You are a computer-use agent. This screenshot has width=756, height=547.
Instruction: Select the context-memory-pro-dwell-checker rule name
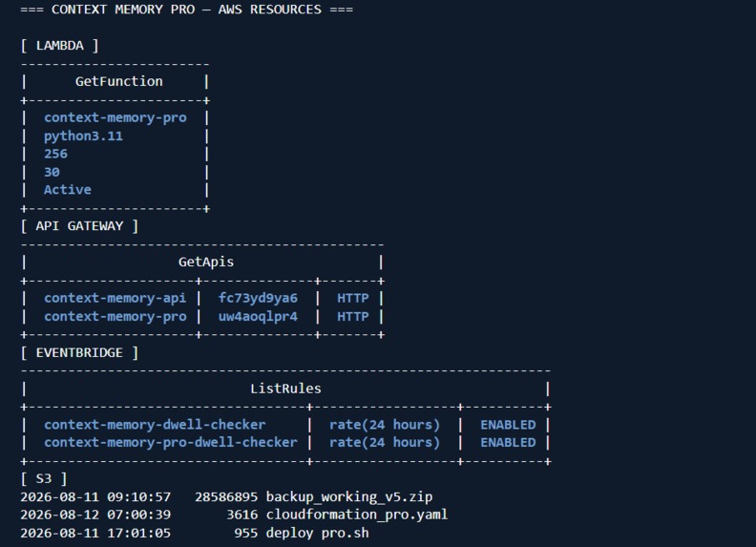(171, 442)
